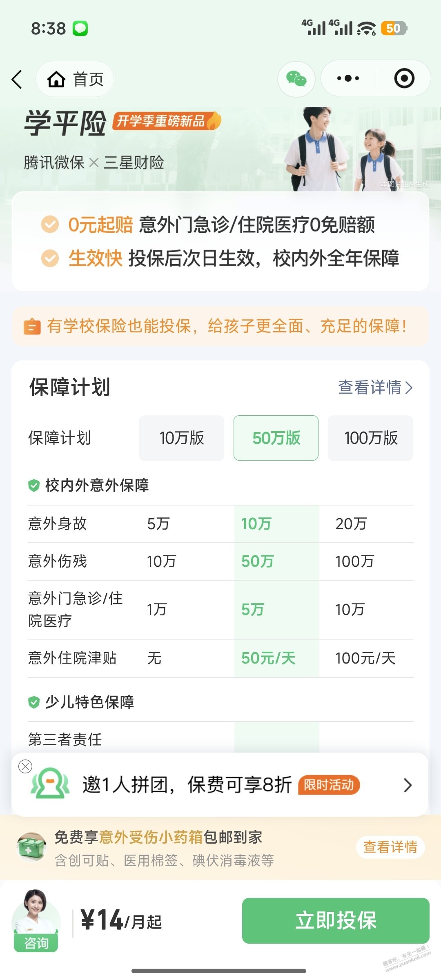Tap the 校内外意外保障 shield icon

(34, 486)
